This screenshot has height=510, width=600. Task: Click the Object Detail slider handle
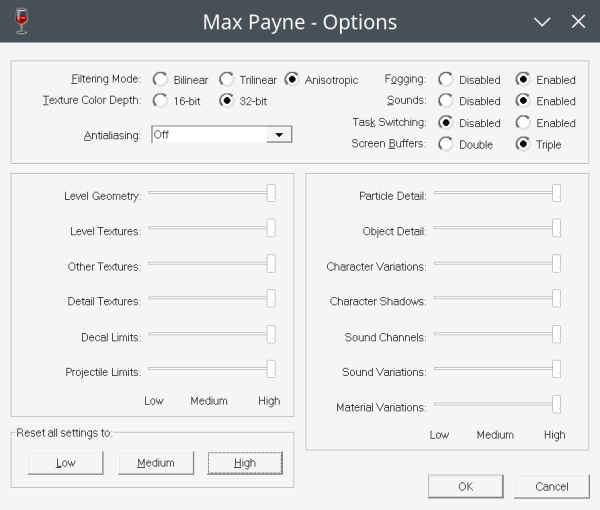coord(556,228)
